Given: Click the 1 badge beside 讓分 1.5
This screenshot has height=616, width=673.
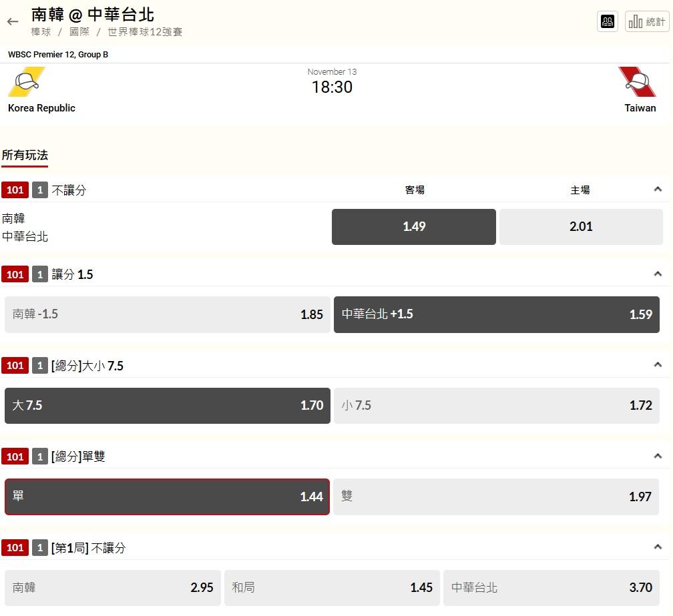Looking at the screenshot, I should [39, 274].
